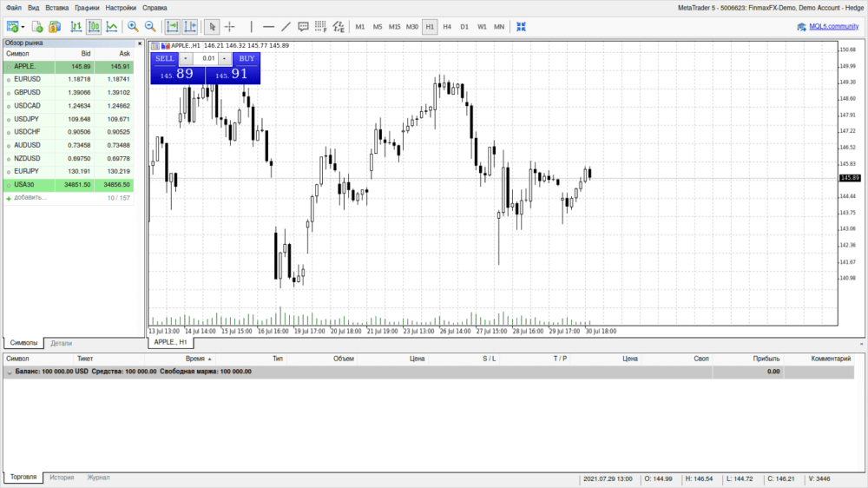Click the zoom out magnifier icon
The width and height of the screenshot is (868, 488).
(x=150, y=27)
